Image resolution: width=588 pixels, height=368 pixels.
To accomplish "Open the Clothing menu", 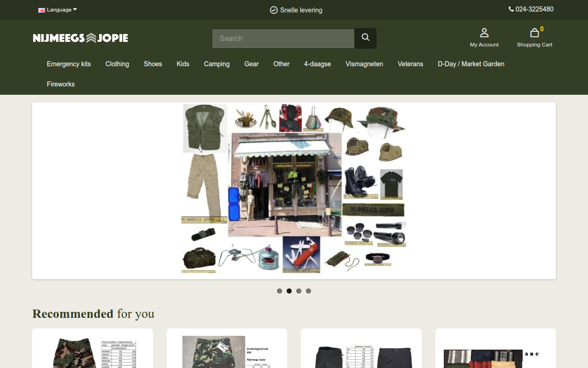I will [x=117, y=64].
